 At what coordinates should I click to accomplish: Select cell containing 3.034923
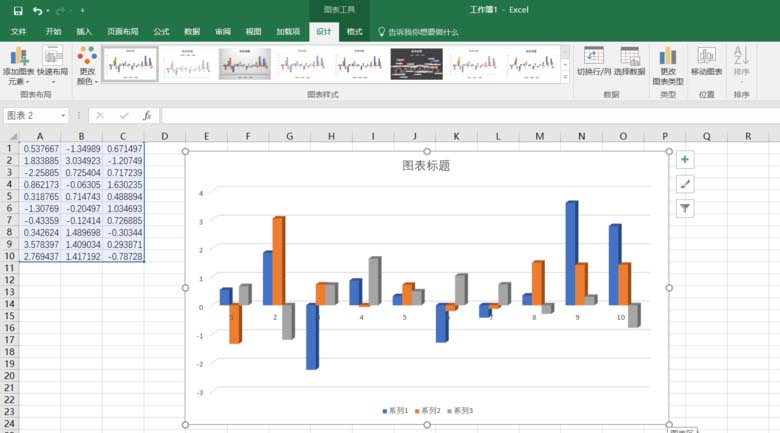(82, 161)
